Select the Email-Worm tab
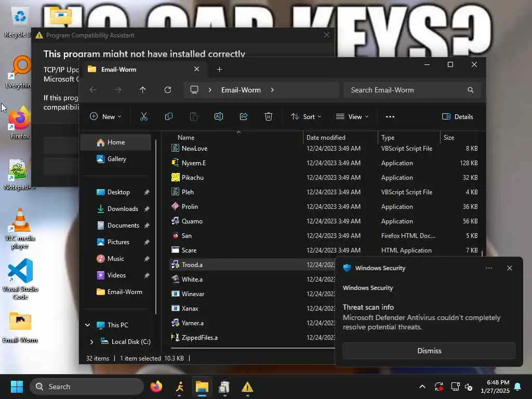This screenshot has width=532, height=399. tap(144, 70)
